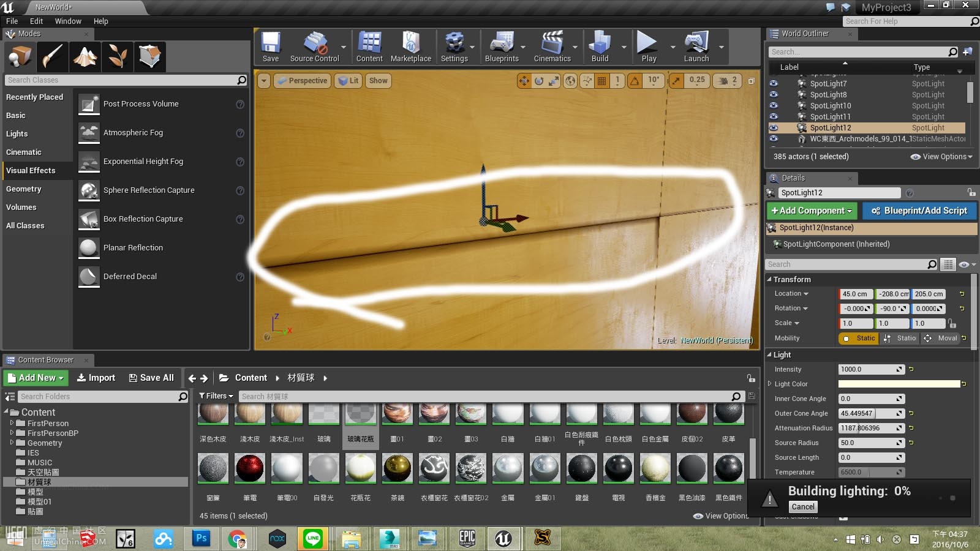
Task: Open the Chrome taskbar icon
Action: (x=237, y=539)
